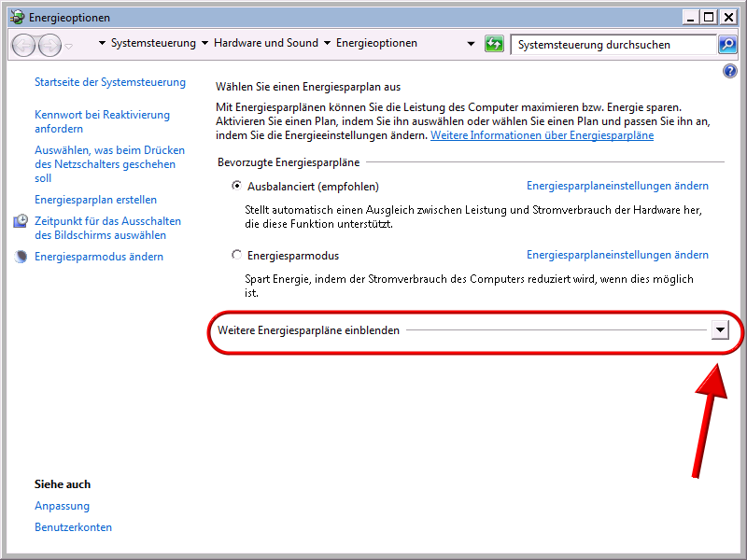The image size is (747, 560).
Task: Open help via the question mark icon
Action: (729, 71)
